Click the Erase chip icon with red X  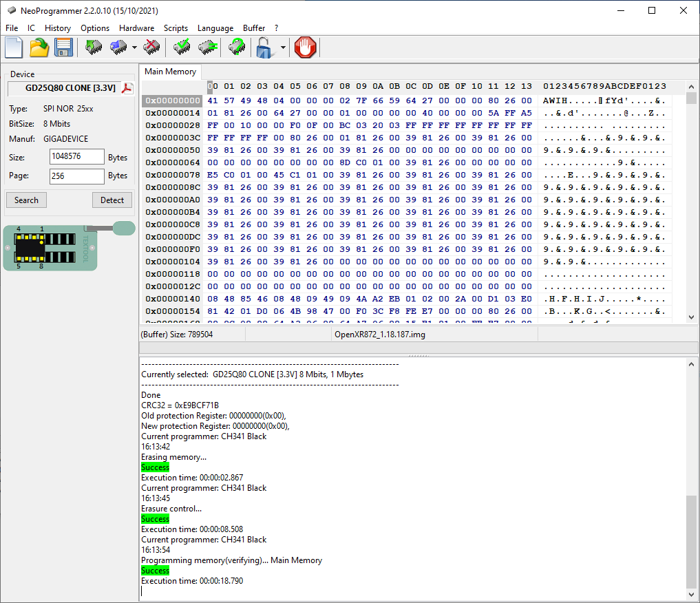pos(151,47)
